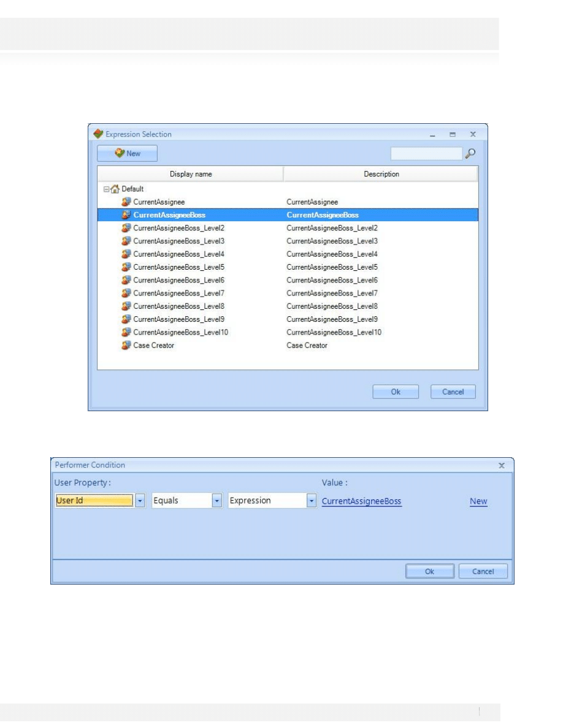Open the Expression type dropdown
The width and height of the screenshot is (563, 728).
312,501
